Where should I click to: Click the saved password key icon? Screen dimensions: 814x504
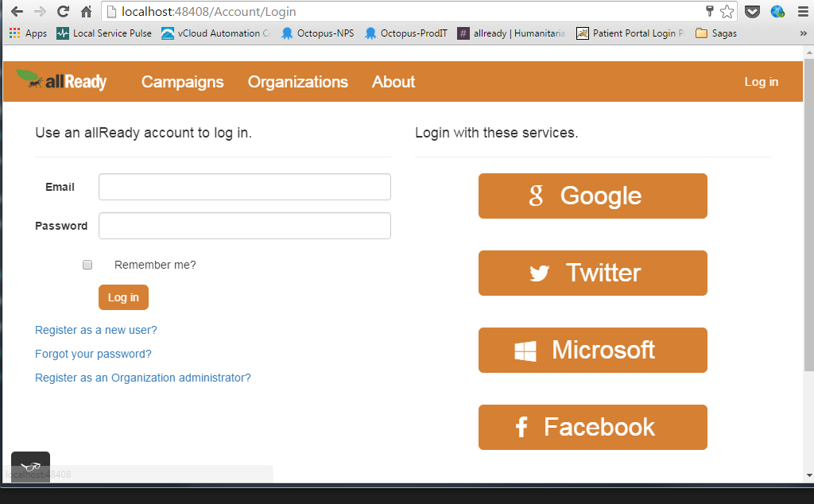tap(710, 11)
